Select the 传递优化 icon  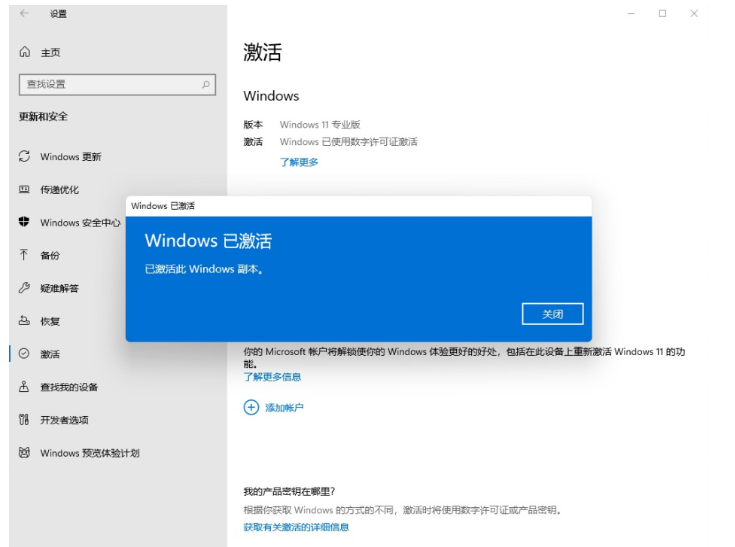(25, 190)
